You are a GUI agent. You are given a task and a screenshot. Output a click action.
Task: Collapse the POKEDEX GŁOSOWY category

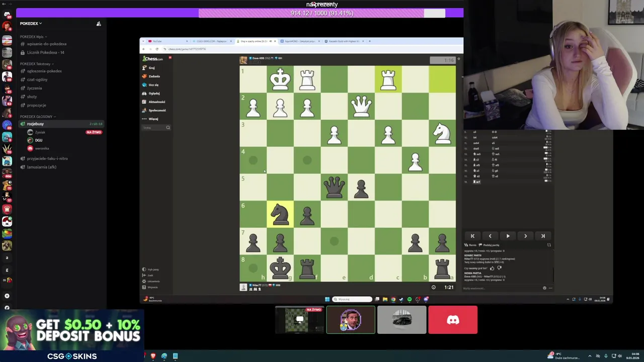pyautogui.click(x=38, y=117)
